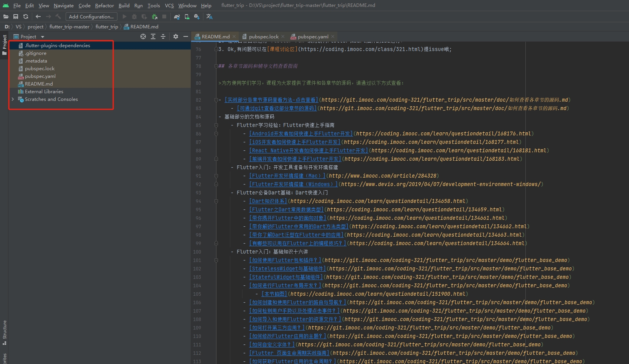Select .gitignore file in project tree
The height and width of the screenshot is (364, 629).
click(x=36, y=53)
